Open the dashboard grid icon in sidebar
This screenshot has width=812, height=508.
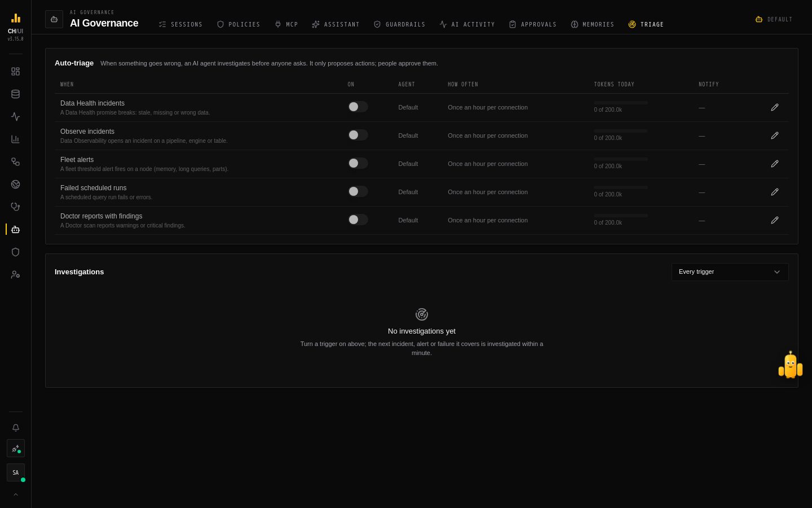pos(15,72)
